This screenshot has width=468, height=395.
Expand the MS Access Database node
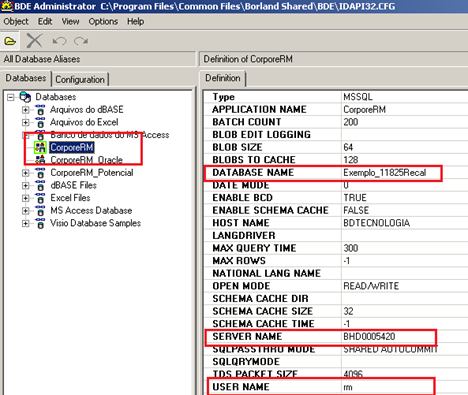tap(25, 211)
